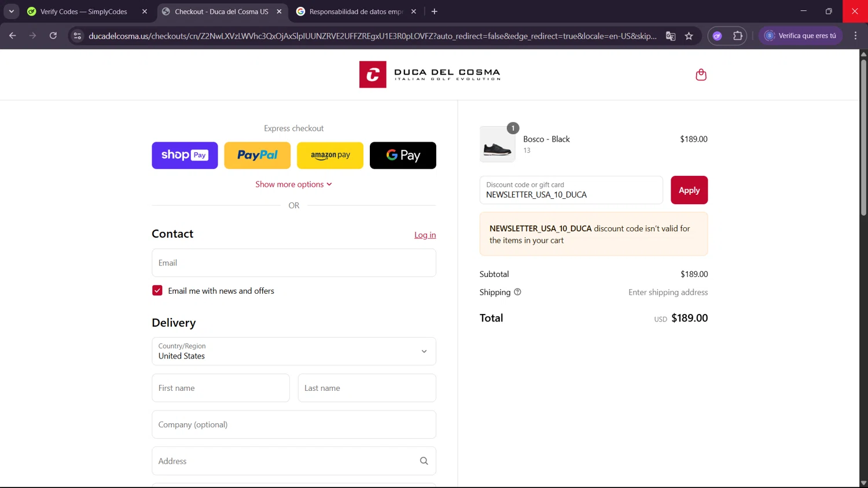
Task: Expand Show more options
Action: (x=293, y=184)
